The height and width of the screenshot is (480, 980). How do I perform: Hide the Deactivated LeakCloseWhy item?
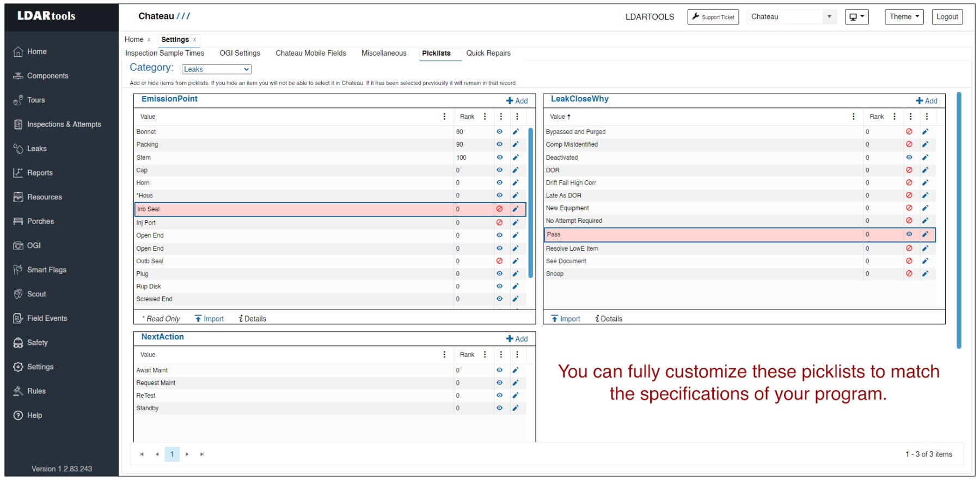[909, 157]
